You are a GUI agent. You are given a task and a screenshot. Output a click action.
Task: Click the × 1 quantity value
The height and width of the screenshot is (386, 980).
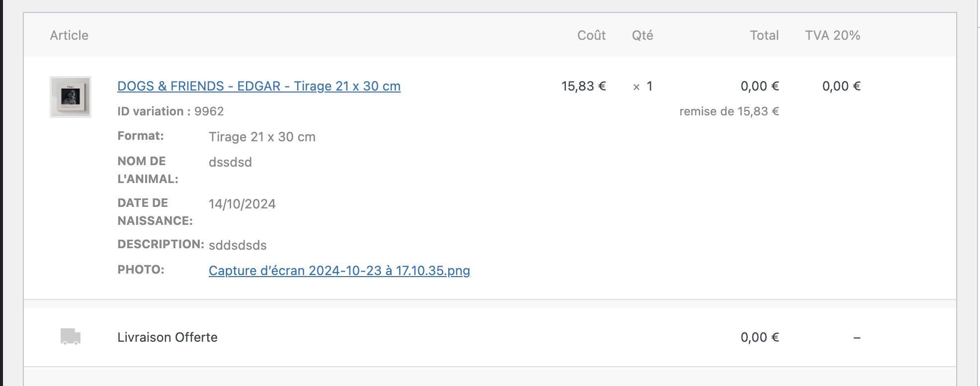[643, 86]
